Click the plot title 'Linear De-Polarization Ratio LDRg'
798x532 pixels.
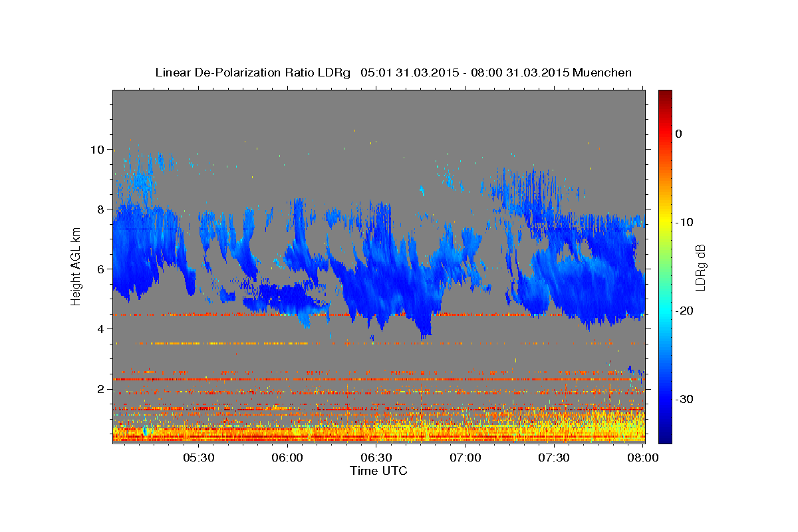(253, 72)
